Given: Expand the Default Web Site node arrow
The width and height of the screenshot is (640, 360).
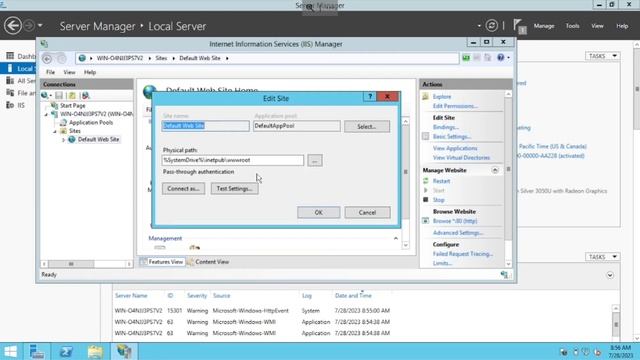Looking at the screenshot, I should 63,140.
